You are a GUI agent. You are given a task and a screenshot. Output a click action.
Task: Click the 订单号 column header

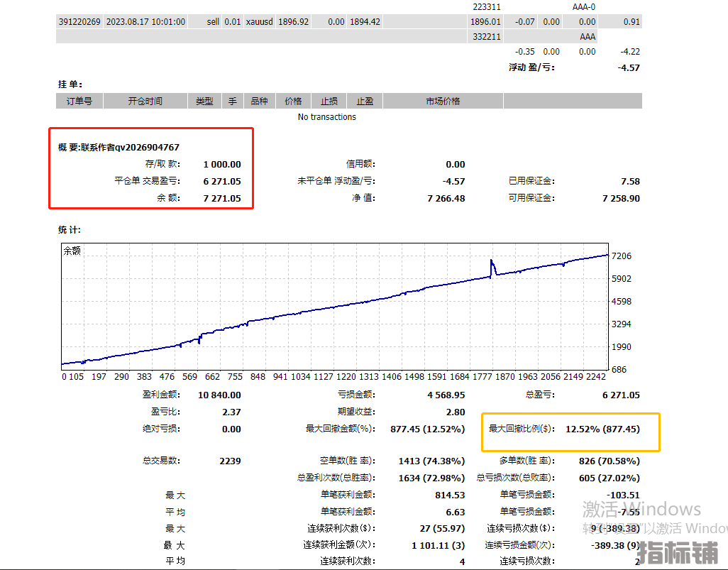pyautogui.click(x=79, y=102)
